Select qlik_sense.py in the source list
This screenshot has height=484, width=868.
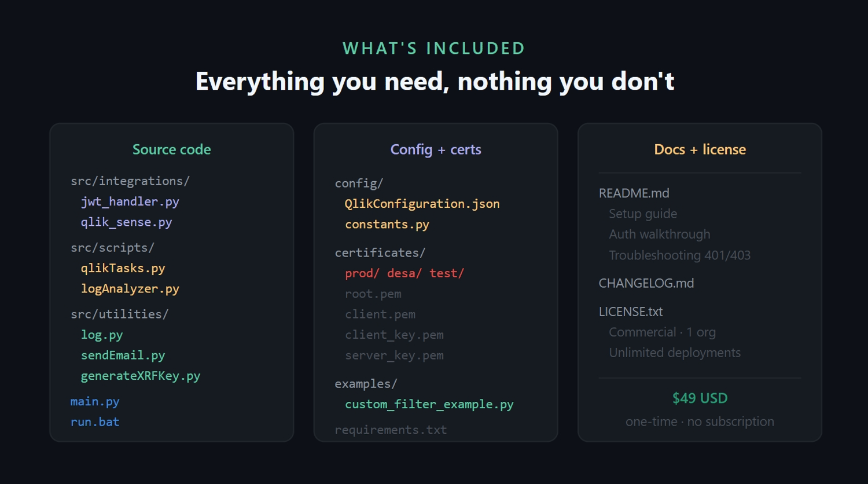(126, 222)
